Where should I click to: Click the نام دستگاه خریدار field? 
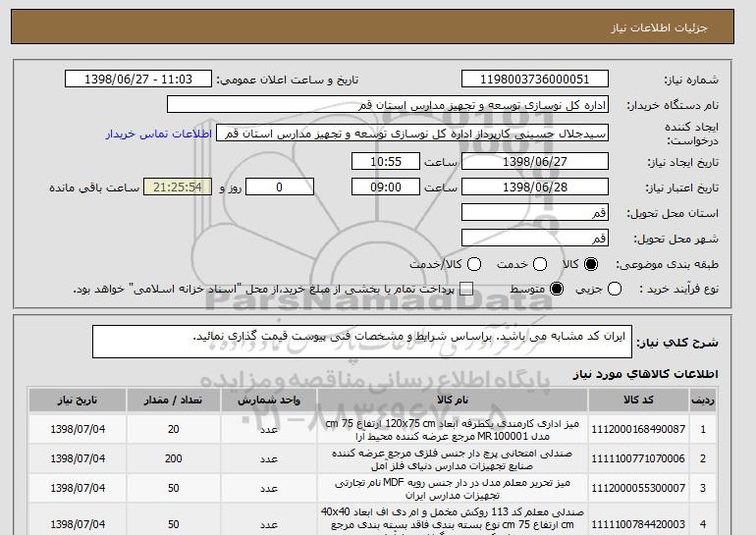(388, 105)
